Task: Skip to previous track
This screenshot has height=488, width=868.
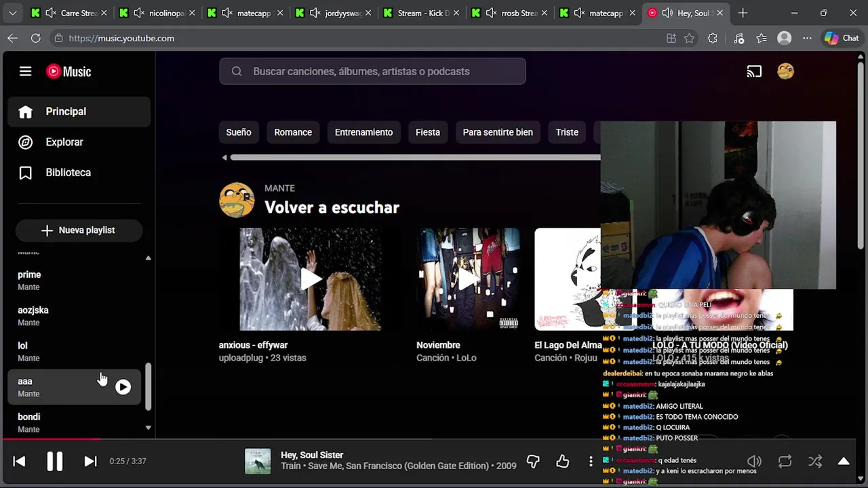Action: 19,462
